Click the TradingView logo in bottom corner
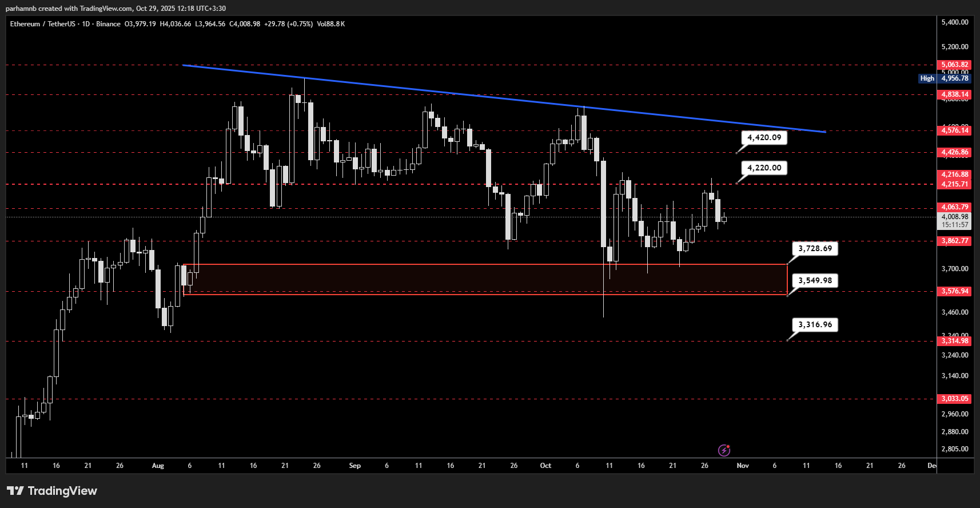 click(52, 491)
